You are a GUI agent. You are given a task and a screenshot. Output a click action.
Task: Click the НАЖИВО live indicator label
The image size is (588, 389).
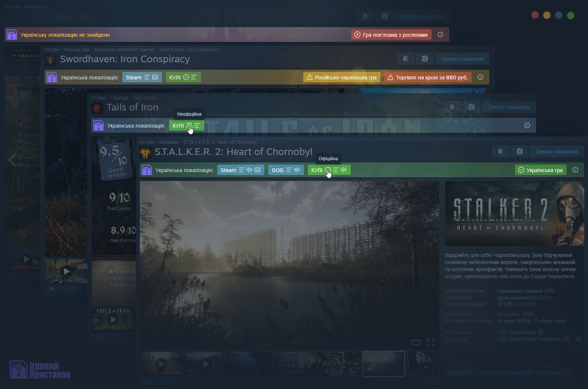[x=25, y=56]
